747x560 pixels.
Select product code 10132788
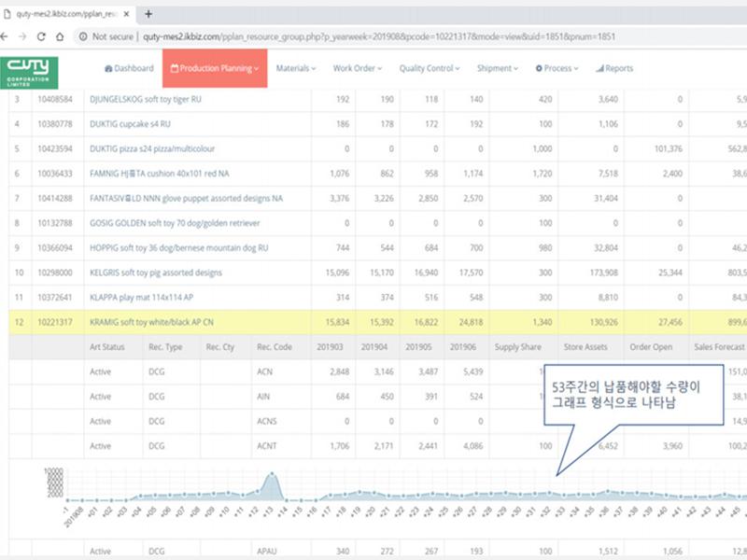pyautogui.click(x=55, y=223)
